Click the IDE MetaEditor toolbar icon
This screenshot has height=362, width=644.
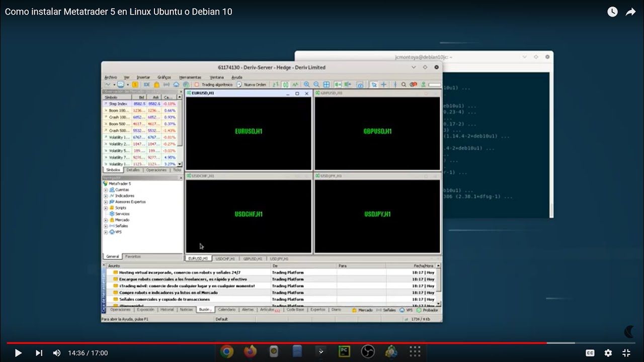click(147, 84)
